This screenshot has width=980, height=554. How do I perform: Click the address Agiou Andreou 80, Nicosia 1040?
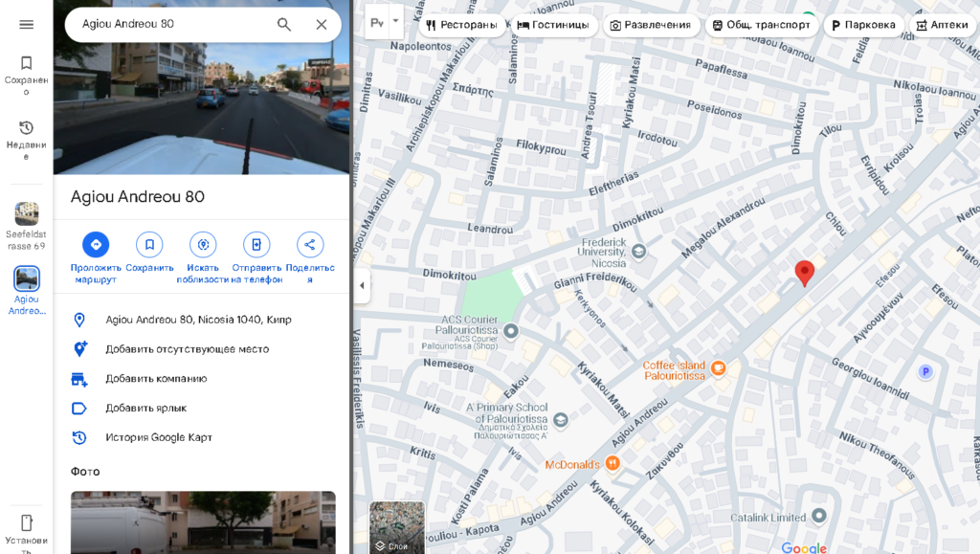(x=199, y=320)
